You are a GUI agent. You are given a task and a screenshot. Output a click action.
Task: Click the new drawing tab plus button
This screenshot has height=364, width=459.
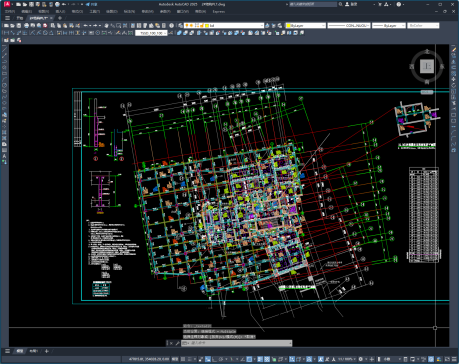click(60, 18)
